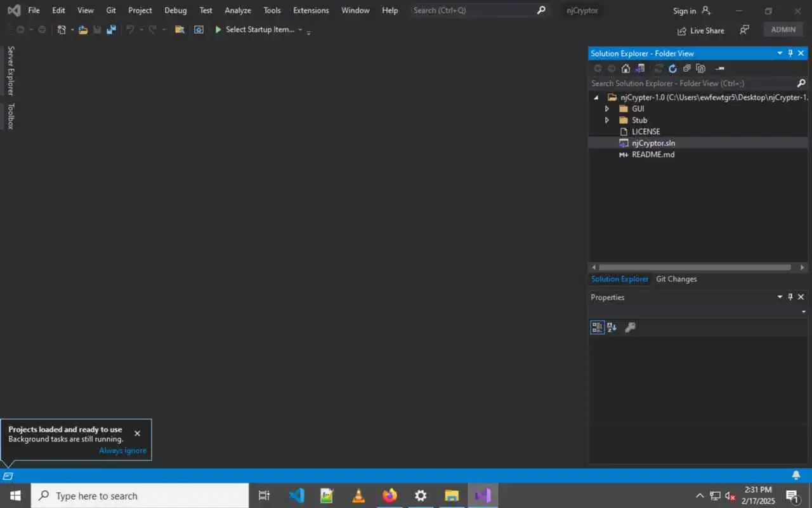Screen dimensions: 812x508
Task: Pin the Properties panel
Action: click(x=790, y=297)
